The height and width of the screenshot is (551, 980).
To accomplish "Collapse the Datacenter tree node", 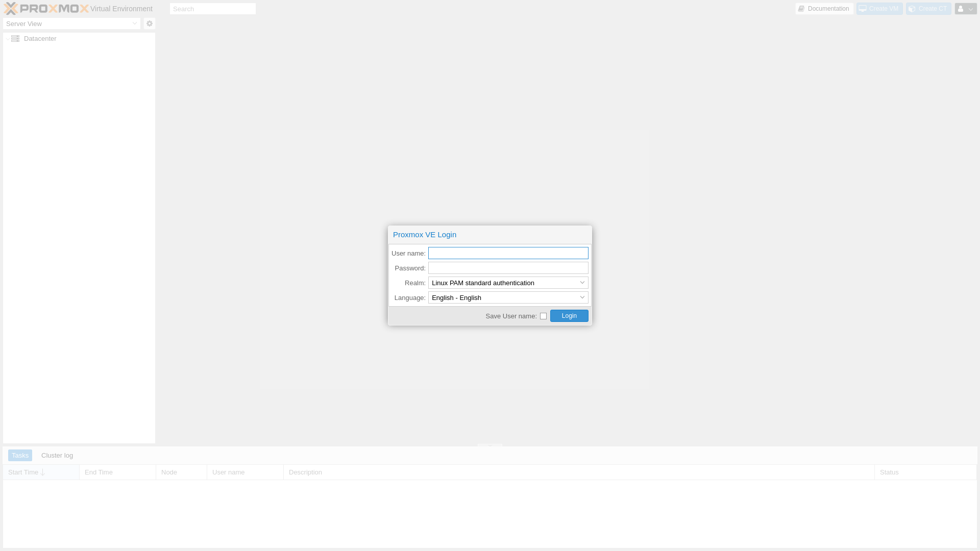I will 8,39.
